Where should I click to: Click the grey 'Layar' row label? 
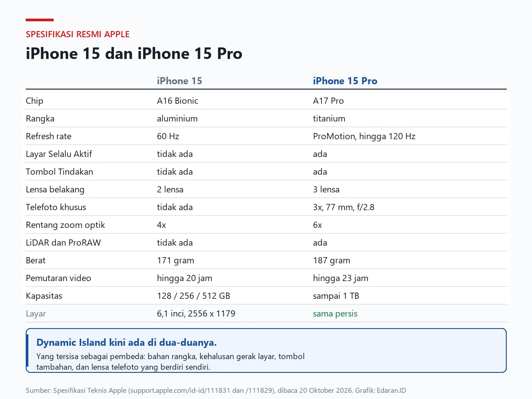[x=36, y=313]
